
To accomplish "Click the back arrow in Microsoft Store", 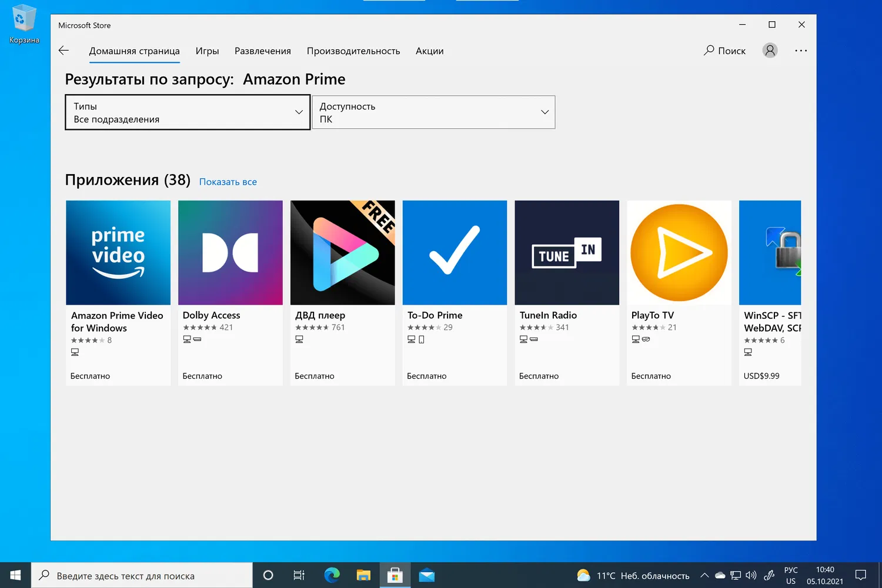I will tap(64, 51).
